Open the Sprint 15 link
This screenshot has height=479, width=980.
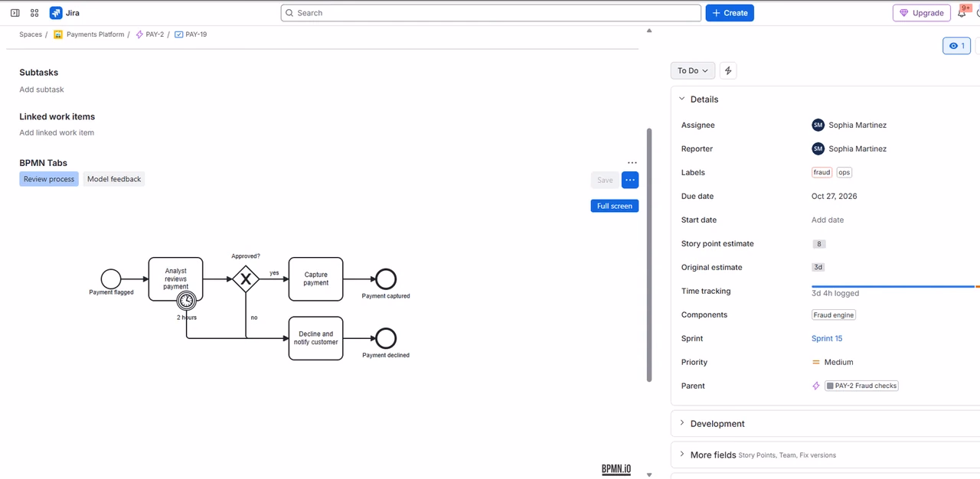click(827, 338)
